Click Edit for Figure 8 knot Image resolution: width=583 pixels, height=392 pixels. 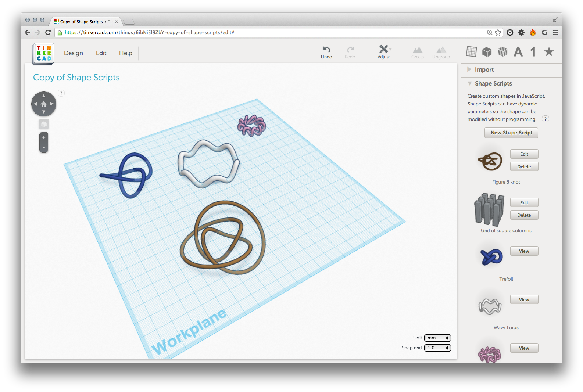coord(524,154)
